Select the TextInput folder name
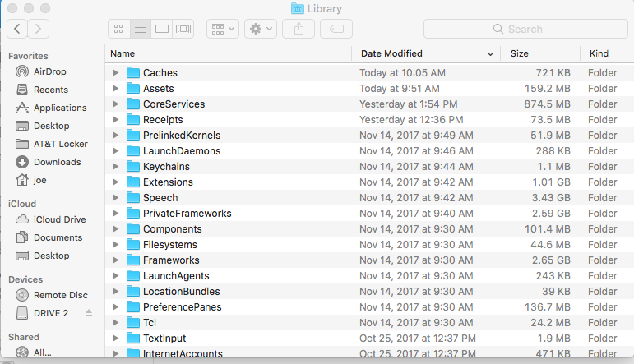 tap(164, 339)
